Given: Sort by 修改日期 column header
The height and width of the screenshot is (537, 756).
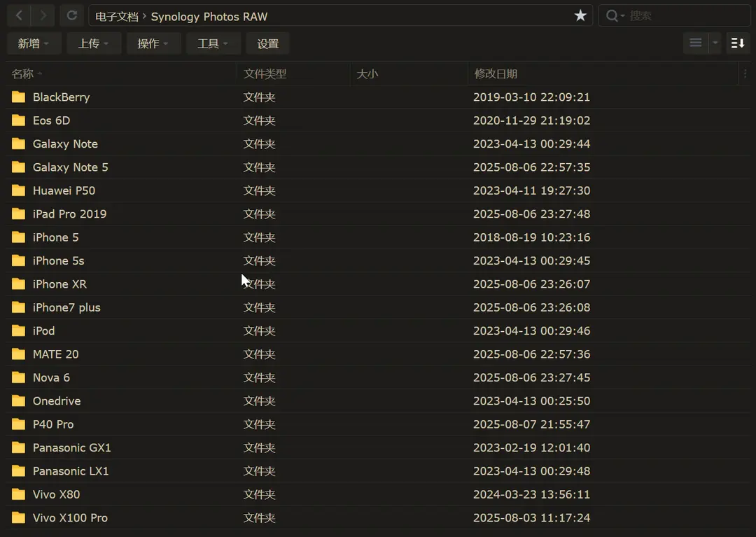Looking at the screenshot, I should [x=496, y=74].
